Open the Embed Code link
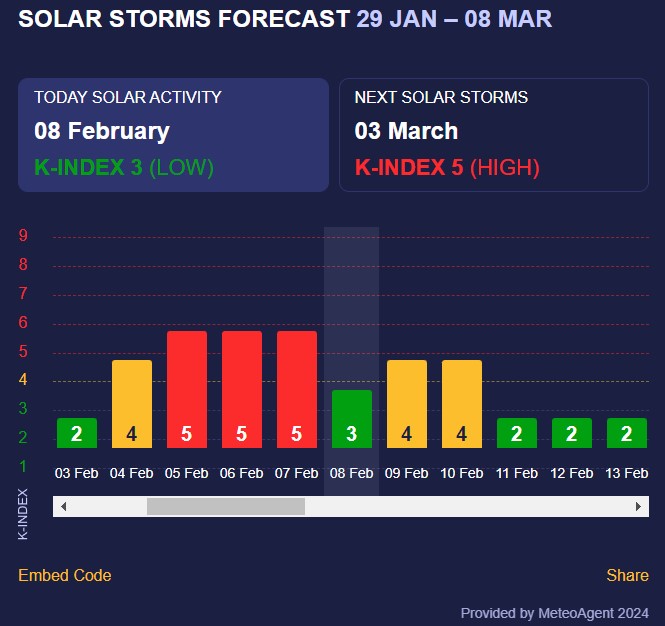The height and width of the screenshot is (626, 665). [65, 575]
